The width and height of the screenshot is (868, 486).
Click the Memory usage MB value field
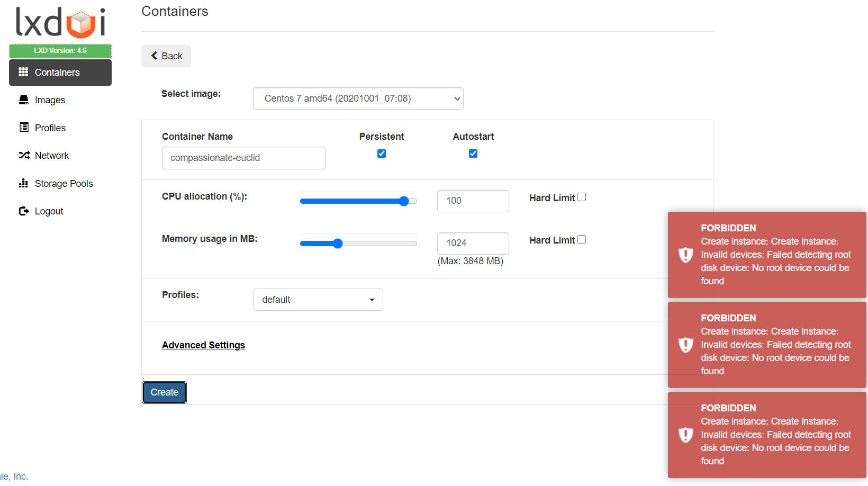(x=473, y=244)
